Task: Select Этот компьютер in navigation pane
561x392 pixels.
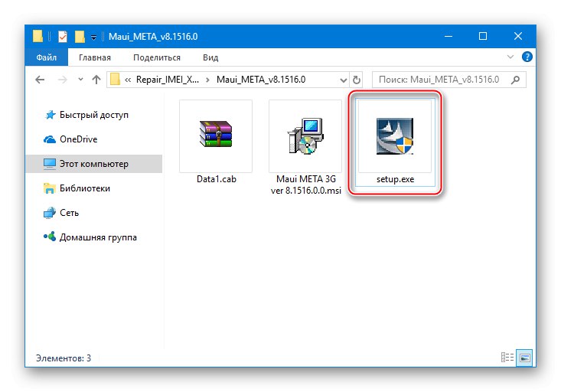Action: tap(93, 164)
